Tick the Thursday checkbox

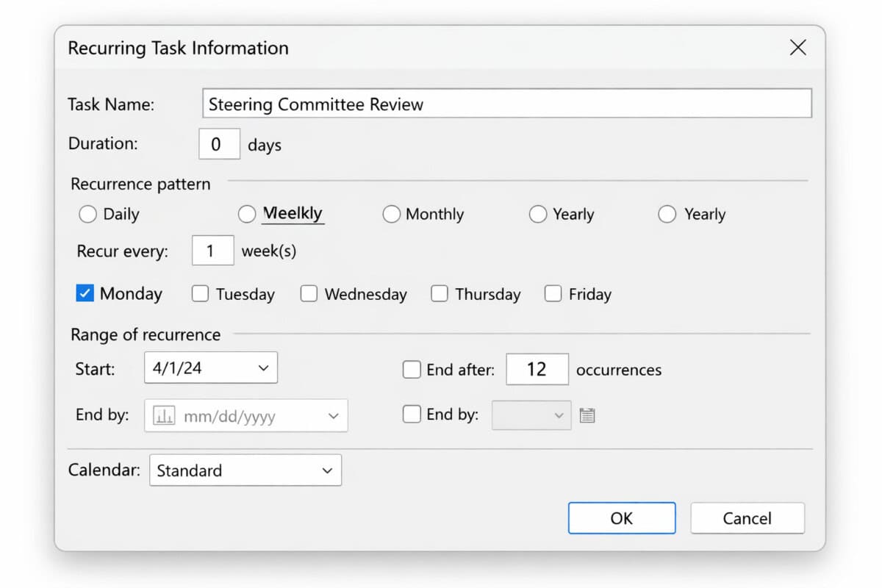click(x=440, y=294)
